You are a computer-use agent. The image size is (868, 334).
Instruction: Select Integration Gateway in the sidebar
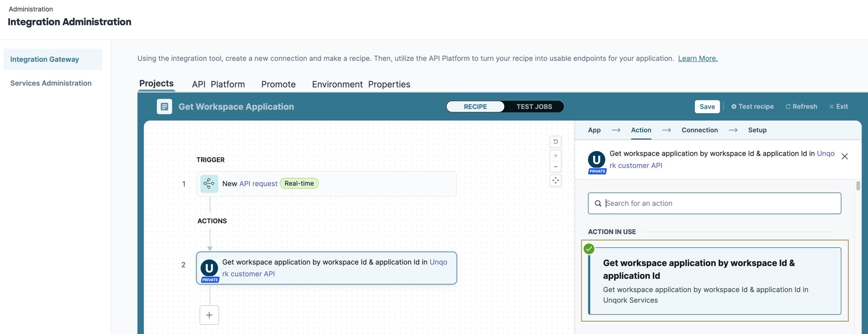[53, 59]
